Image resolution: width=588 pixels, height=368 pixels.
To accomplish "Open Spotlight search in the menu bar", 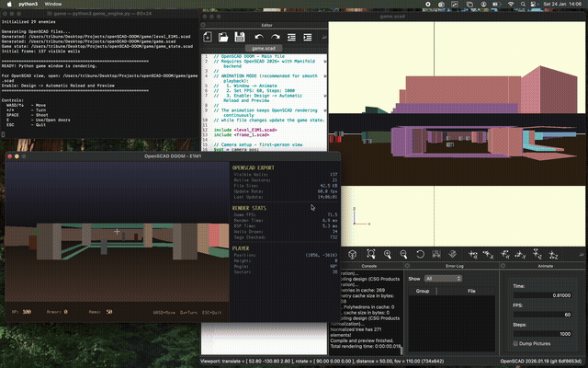I will point(523,4).
